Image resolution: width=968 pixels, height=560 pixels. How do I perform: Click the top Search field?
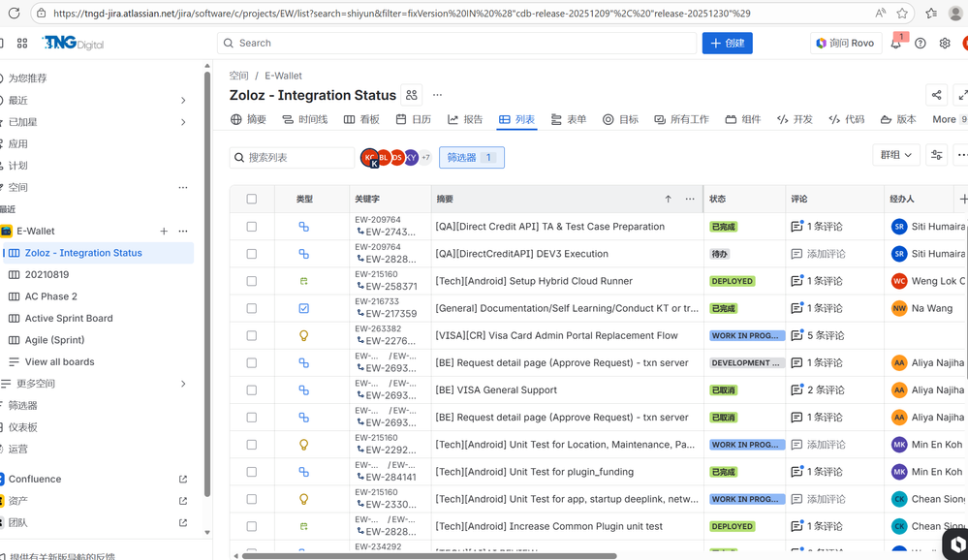[x=456, y=44]
